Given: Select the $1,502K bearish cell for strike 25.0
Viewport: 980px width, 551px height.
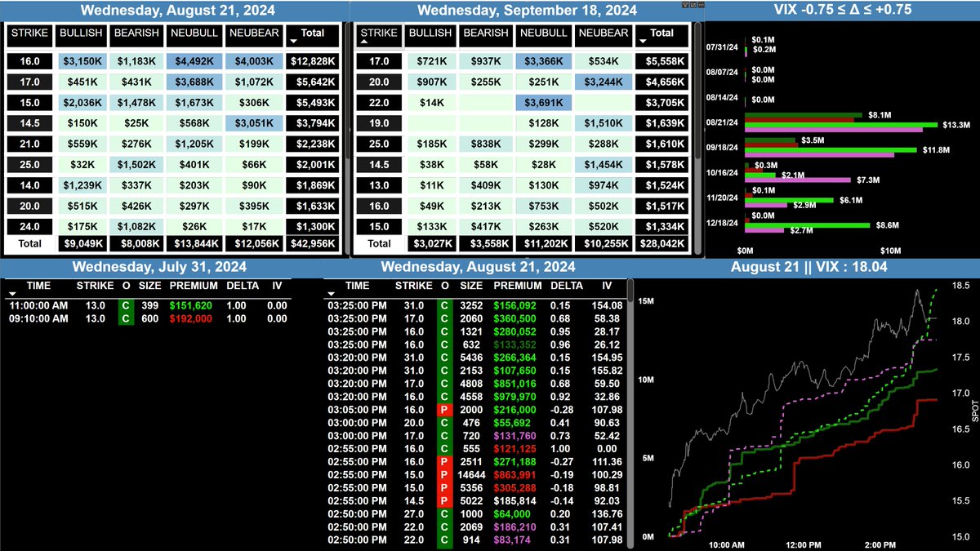Looking at the screenshot, I should point(136,165).
